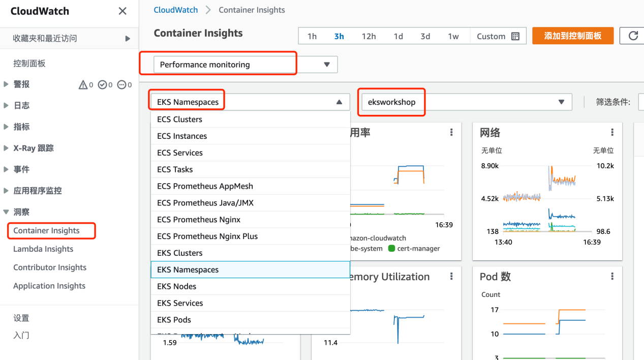This screenshot has height=360, width=644.
Task: Click the orange 添加到控制面板 button
Action: [x=572, y=36]
